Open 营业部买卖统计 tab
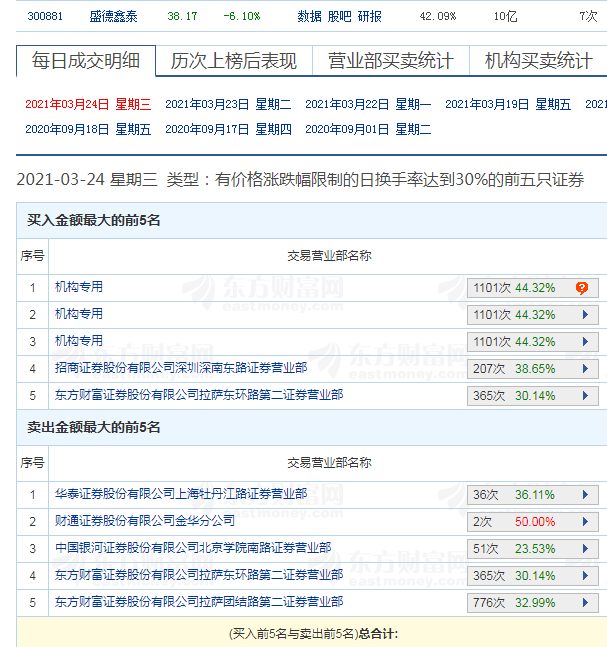The width and height of the screenshot is (607, 647). [x=391, y=61]
